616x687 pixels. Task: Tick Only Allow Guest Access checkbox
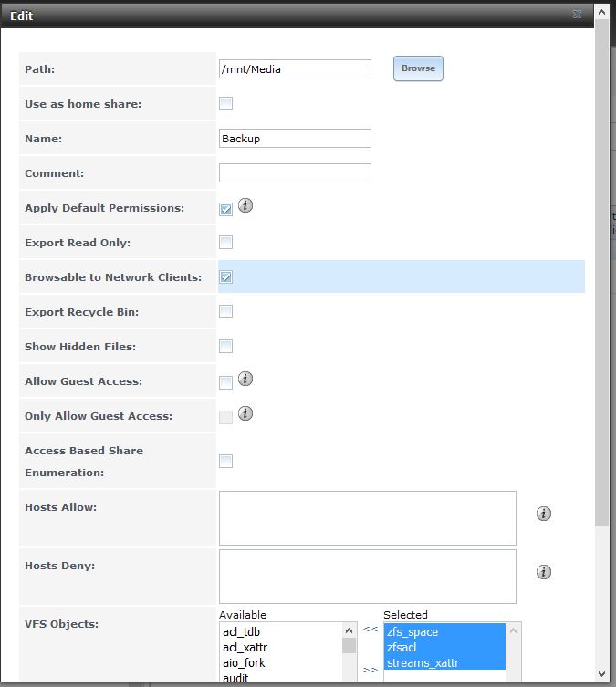click(225, 417)
